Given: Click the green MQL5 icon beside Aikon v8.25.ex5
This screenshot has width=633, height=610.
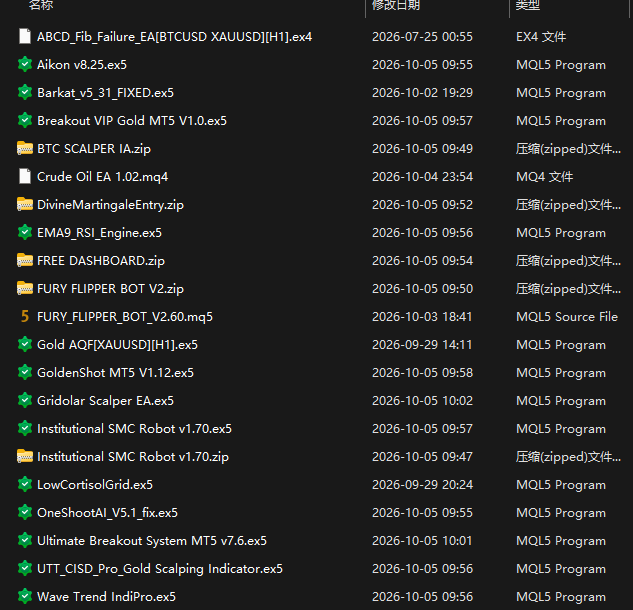Looking at the screenshot, I should 25,64.
